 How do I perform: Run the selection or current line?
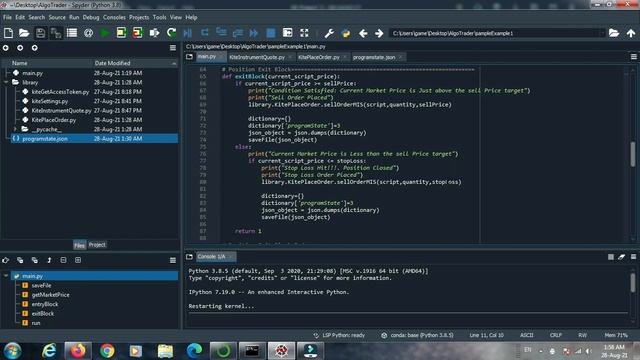click(154, 33)
